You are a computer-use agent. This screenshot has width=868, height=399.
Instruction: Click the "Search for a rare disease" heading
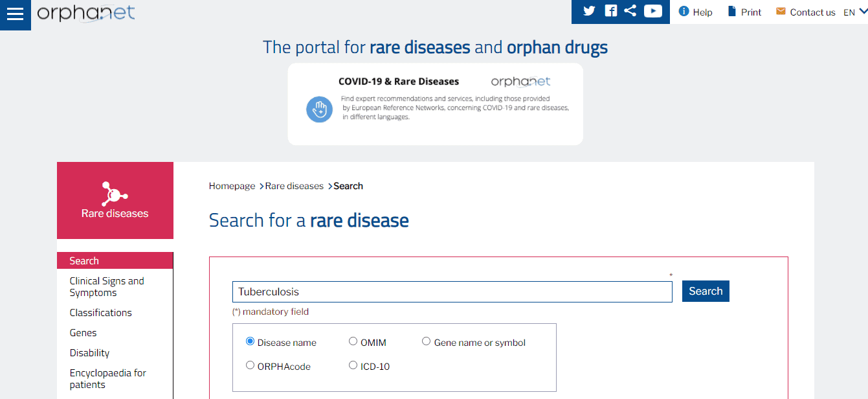pyautogui.click(x=309, y=220)
